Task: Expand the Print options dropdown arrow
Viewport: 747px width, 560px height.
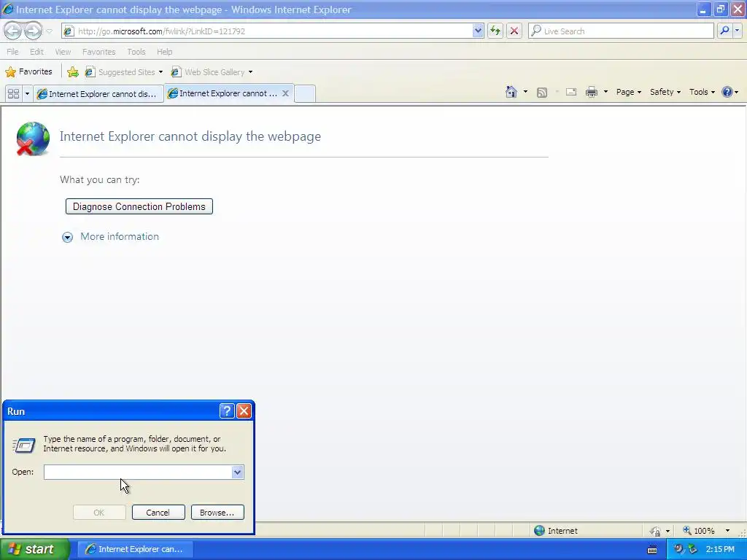Action: point(605,92)
